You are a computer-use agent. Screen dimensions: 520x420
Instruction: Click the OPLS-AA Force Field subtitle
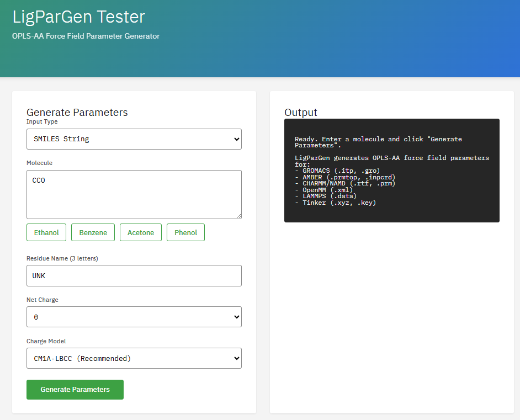[86, 36]
